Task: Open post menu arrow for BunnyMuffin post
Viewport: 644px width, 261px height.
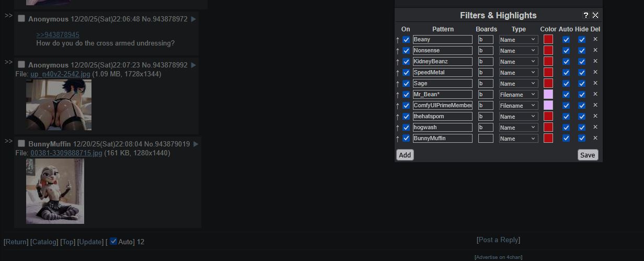Action: [195, 144]
